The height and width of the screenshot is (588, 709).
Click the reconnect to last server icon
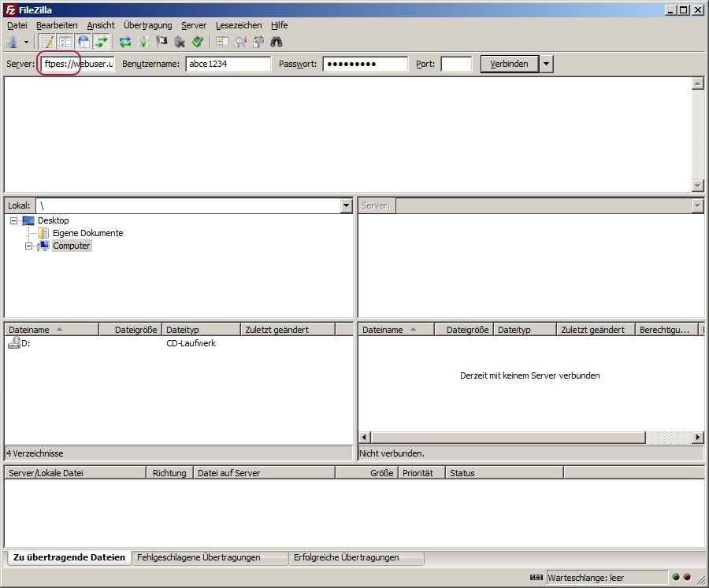coord(198,42)
